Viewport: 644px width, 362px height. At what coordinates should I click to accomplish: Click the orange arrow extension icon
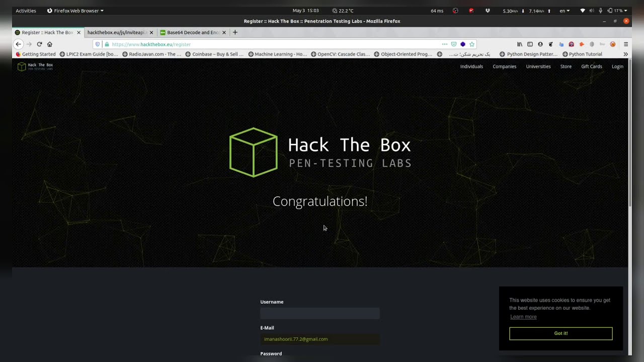coord(582,44)
